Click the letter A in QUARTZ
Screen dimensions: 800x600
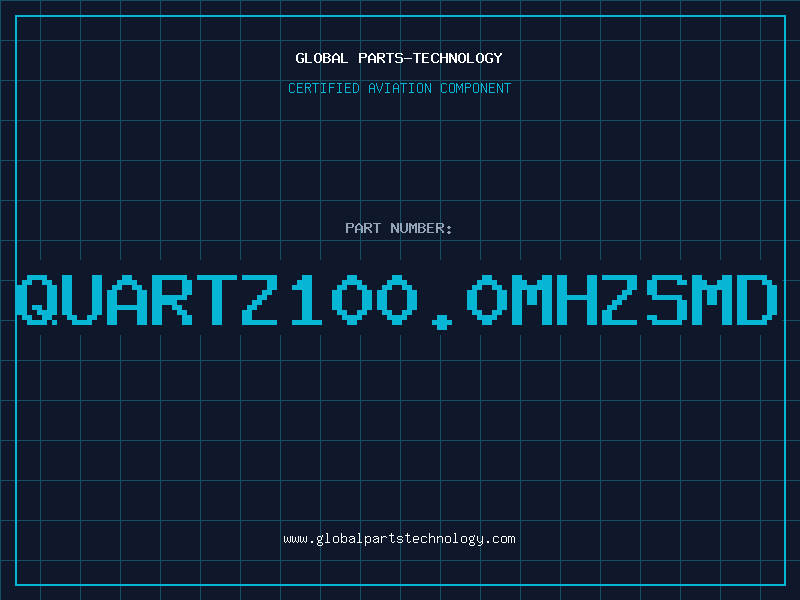pos(127,299)
